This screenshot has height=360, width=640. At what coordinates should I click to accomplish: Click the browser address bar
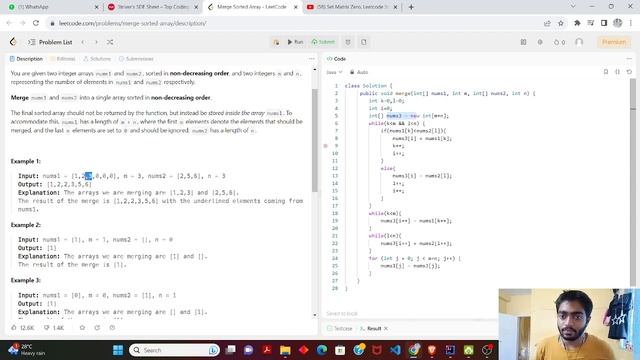pyautogui.click(x=294, y=23)
